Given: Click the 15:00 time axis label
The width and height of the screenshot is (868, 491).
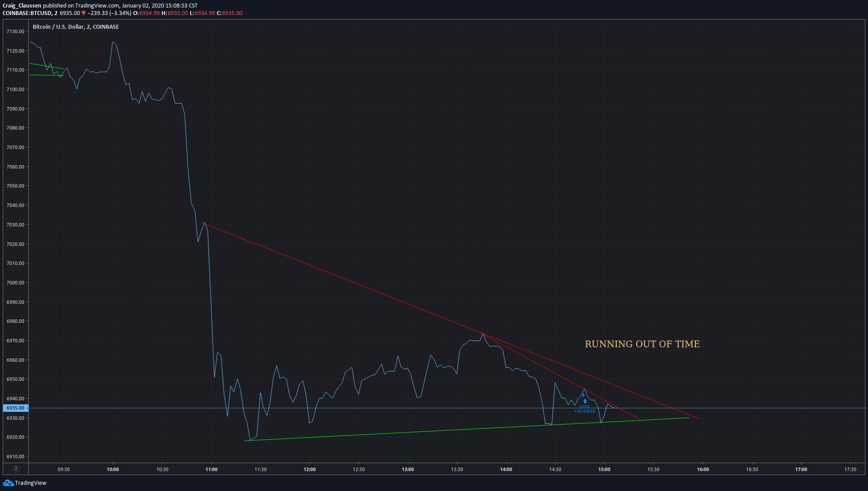Looking at the screenshot, I should [604, 469].
